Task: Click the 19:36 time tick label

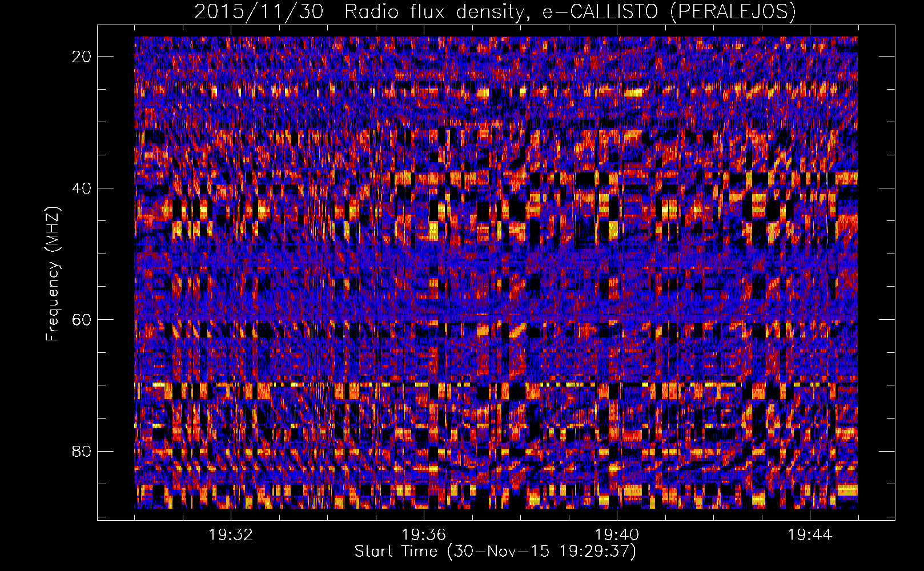Action: (424, 535)
